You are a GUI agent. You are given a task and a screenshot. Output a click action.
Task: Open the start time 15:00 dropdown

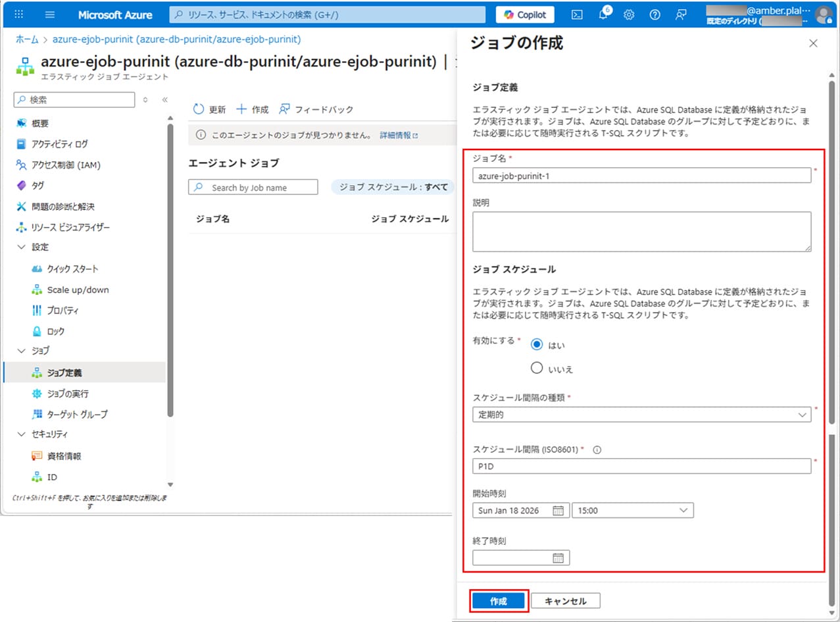(x=632, y=510)
